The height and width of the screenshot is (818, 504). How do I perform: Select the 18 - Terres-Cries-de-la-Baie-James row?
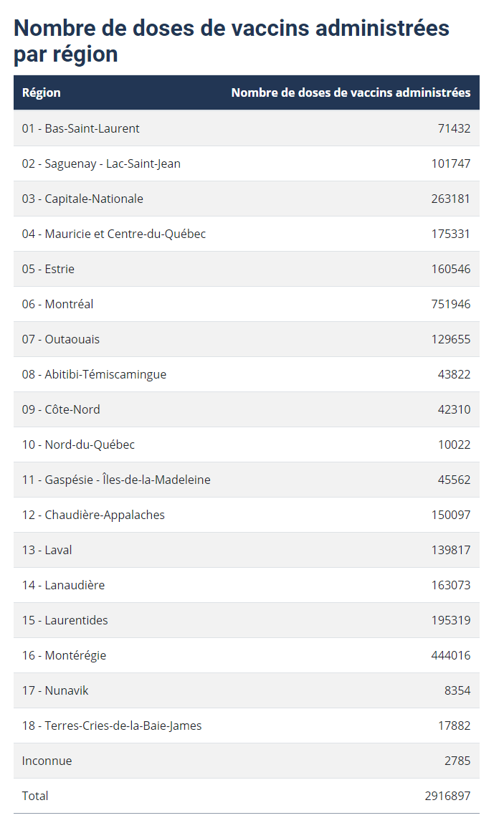(x=246, y=726)
